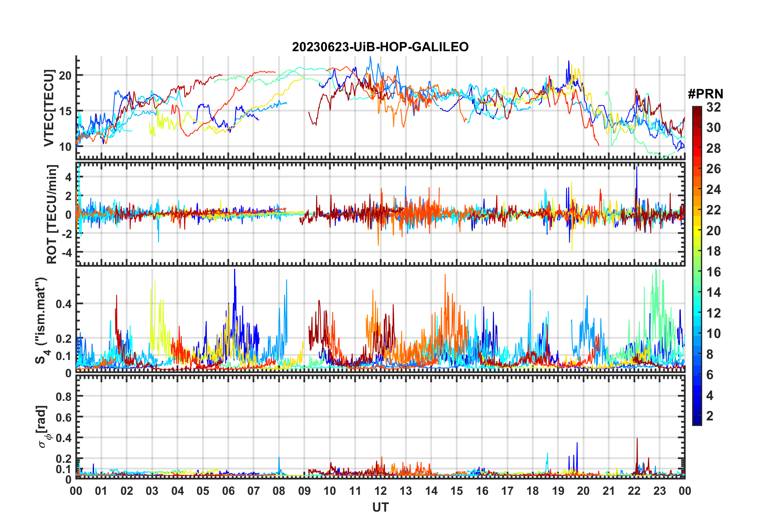The width and height of the screenshot is (761, 532).
Task: Click hour 23 on the UT axis
Action: pyautogui.click(x=659, y=491)
